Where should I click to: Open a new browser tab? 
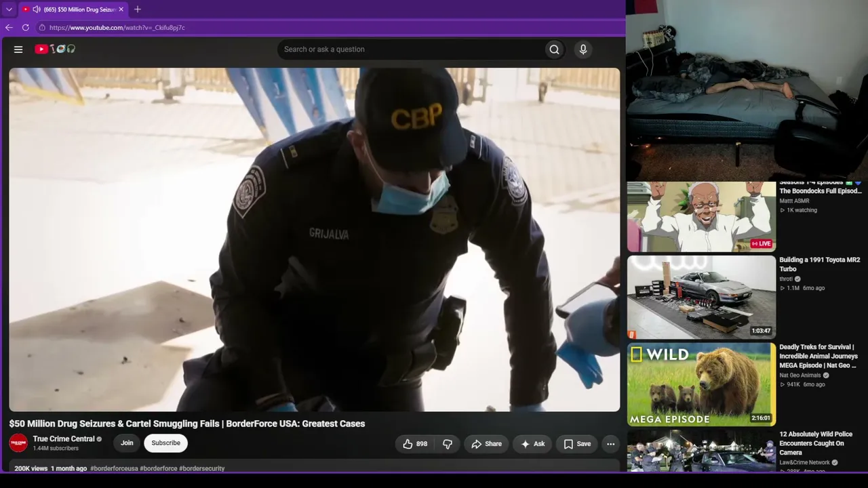click(x=138, y=9)
